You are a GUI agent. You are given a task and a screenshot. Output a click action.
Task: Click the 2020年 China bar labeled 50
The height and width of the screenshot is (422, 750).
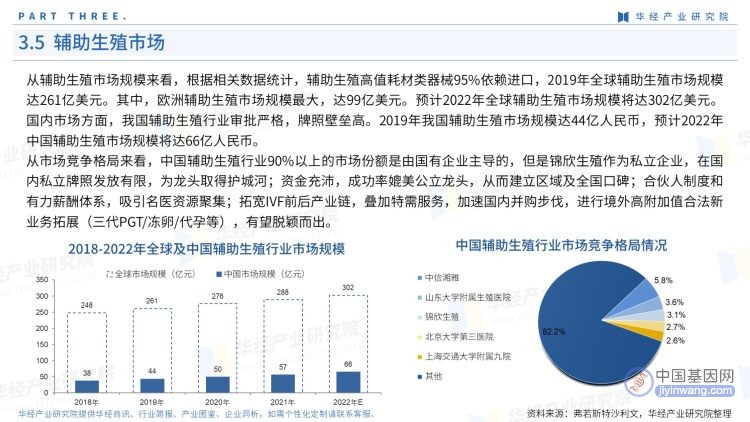(x=218, y=385)
